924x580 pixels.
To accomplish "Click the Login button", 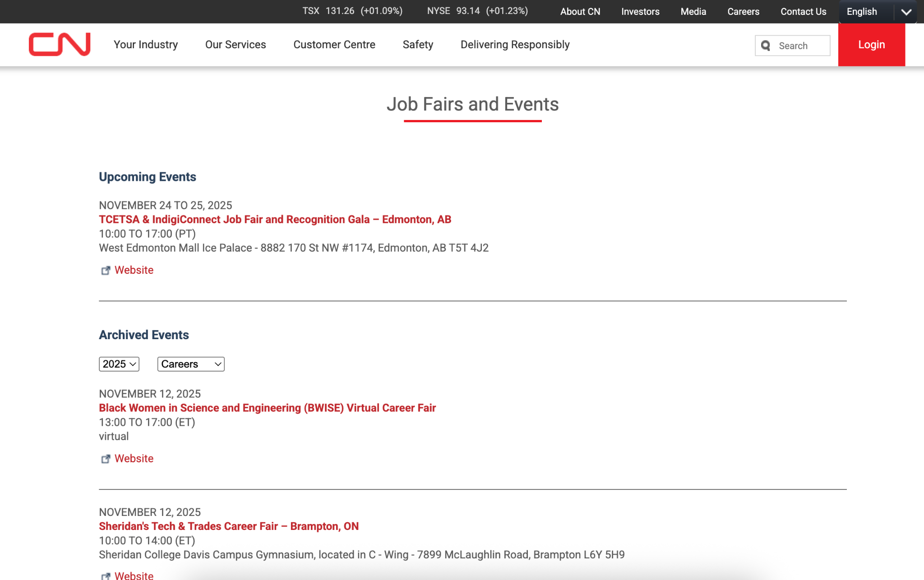I will pyautogui.click(x=871, y=45).
